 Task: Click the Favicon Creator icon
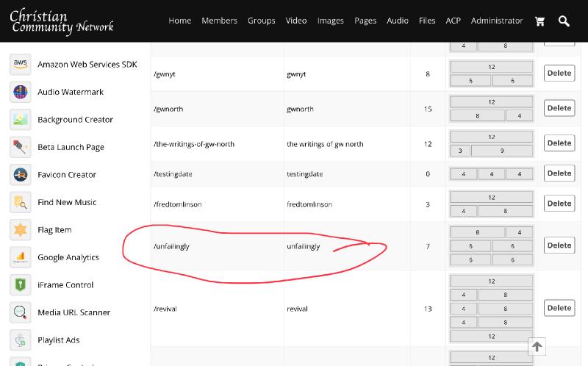pos(21,175)
